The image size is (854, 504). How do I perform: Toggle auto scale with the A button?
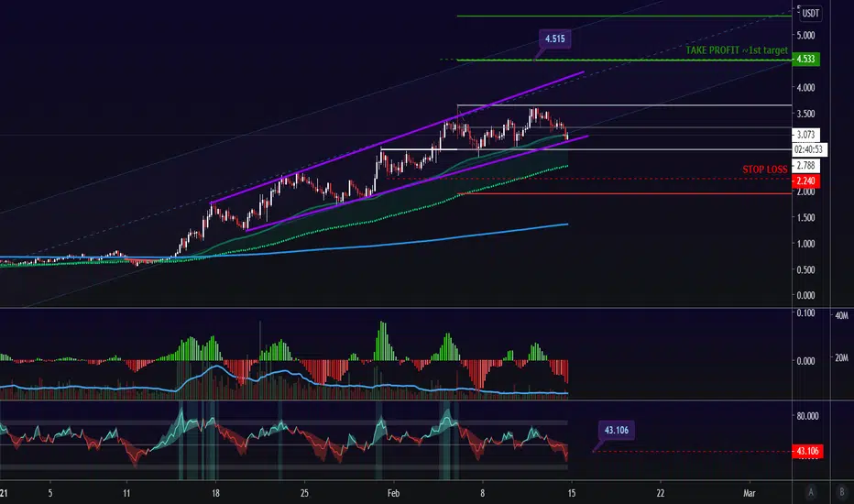(x=811, y=493)
